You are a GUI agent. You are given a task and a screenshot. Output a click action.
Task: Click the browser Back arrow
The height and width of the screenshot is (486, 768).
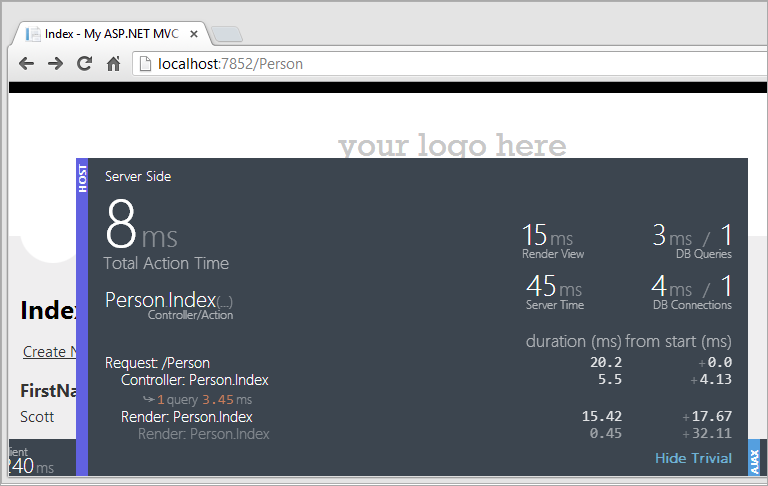(26, 64)
